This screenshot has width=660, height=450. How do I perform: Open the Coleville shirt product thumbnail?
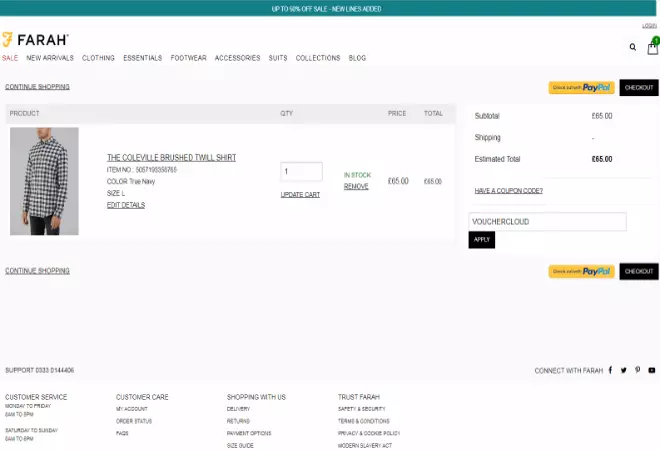[x=44, y=181]
